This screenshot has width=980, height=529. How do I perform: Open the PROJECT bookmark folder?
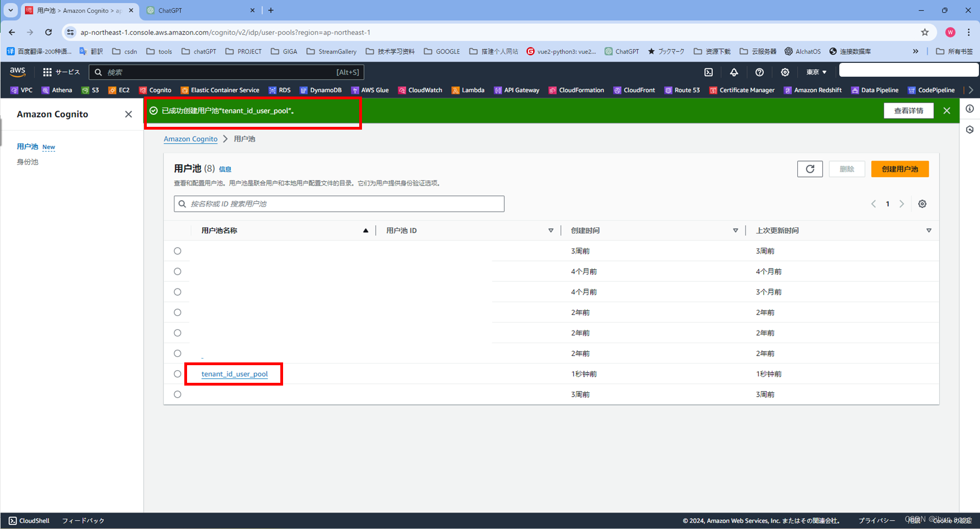tap(243, 51)
